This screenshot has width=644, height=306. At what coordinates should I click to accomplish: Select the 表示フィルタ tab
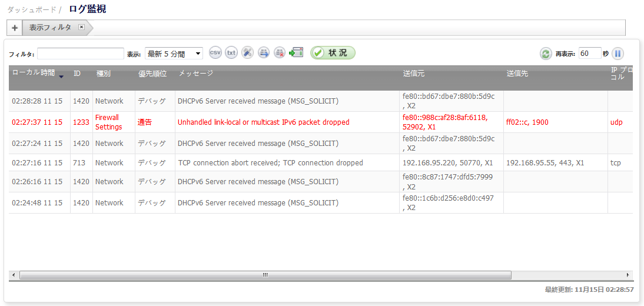50,28
